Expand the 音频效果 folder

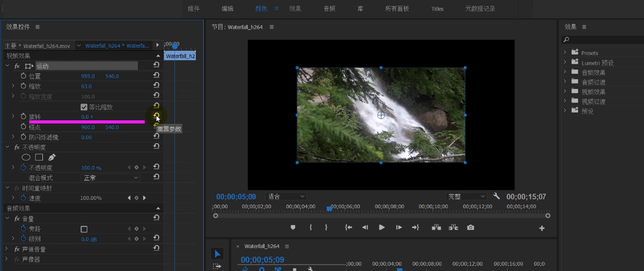coord(565,72)
